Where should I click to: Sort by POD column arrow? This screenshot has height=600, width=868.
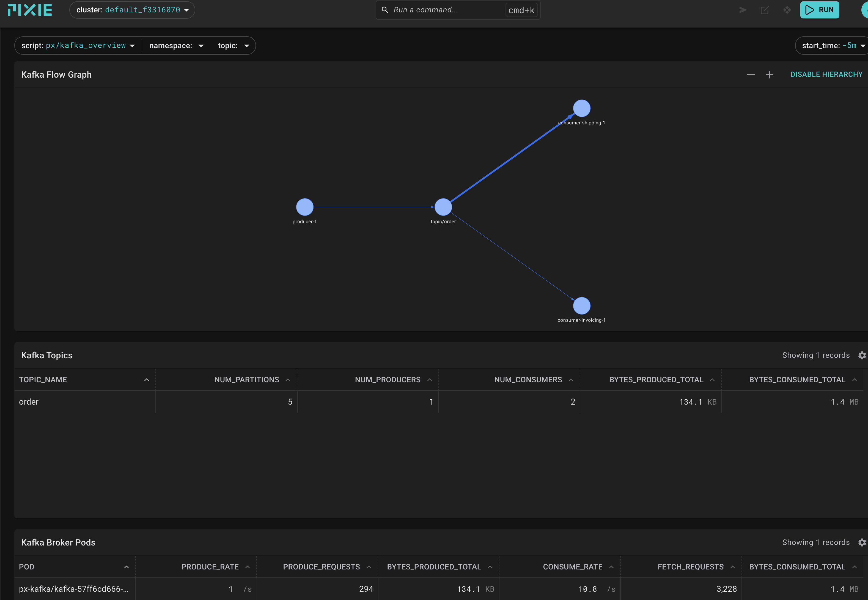(x=127, y=567)
